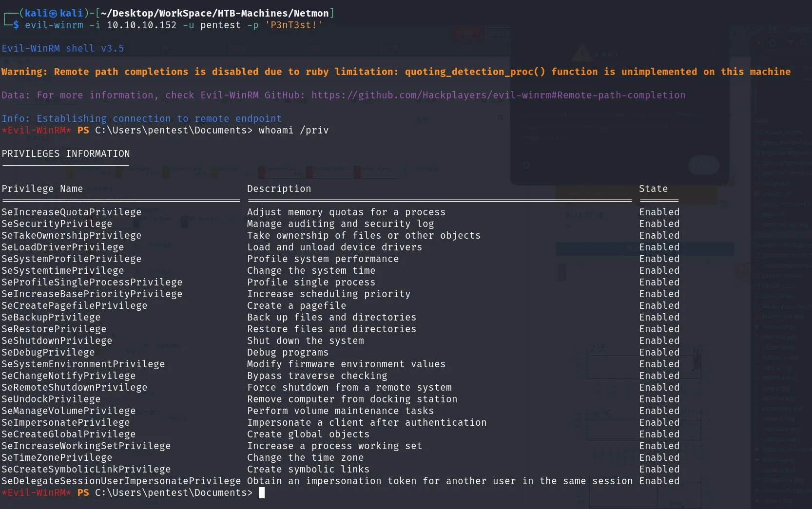
Task: Select the SeDelegateSessionUserImpersonatePrivilege entry
Action: pos(121,481)
